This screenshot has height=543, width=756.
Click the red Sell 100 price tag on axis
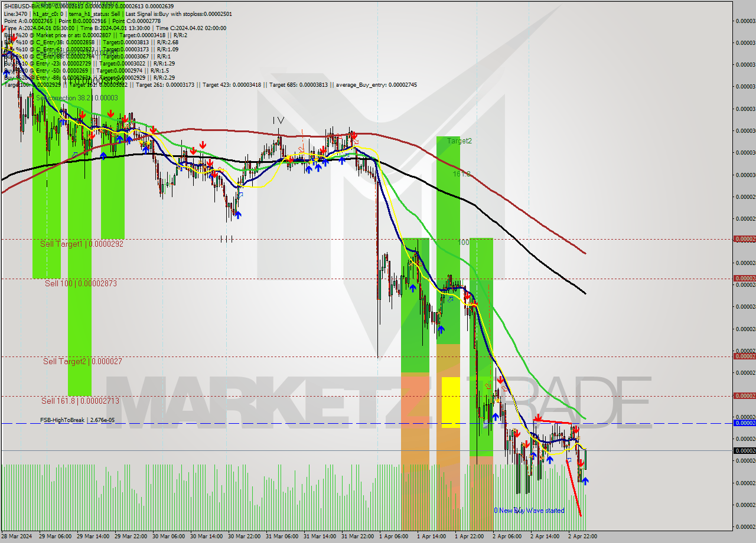[744, 278]
